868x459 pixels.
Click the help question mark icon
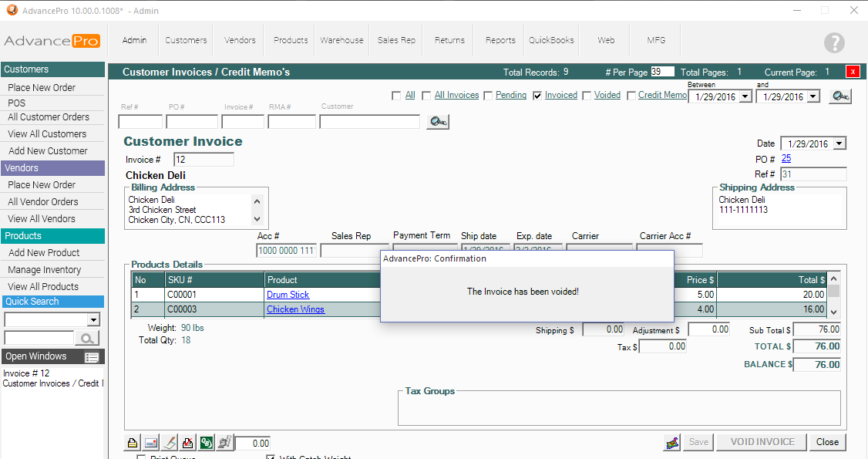coord(834,43)
